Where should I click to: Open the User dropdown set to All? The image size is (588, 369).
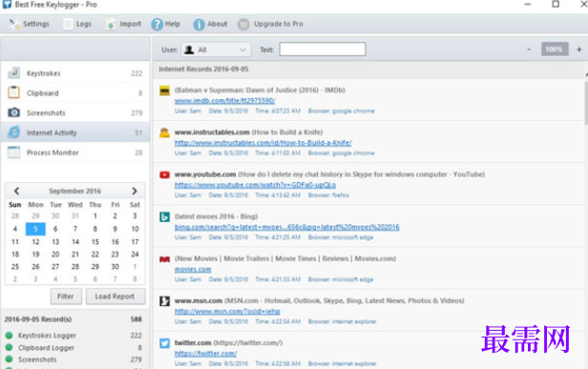[216, 50]
